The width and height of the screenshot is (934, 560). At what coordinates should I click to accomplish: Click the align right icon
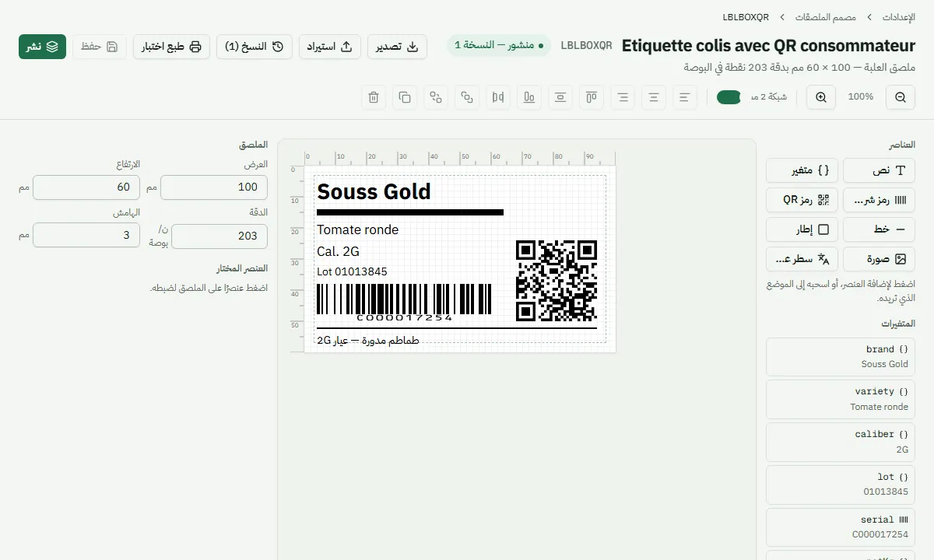(x=623, y=97)
